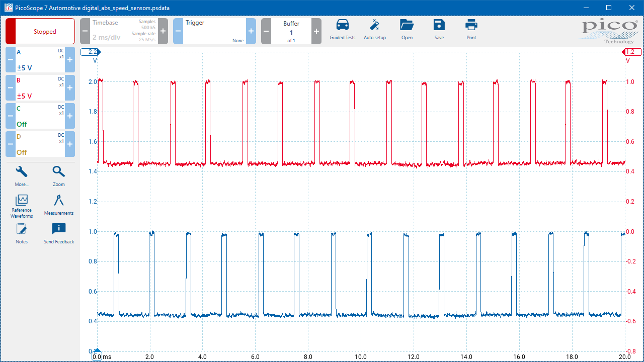The height and width of the screenshot is (362, 644).
Task: Decrease Channel A input range
Action: (x=11, y=60)
